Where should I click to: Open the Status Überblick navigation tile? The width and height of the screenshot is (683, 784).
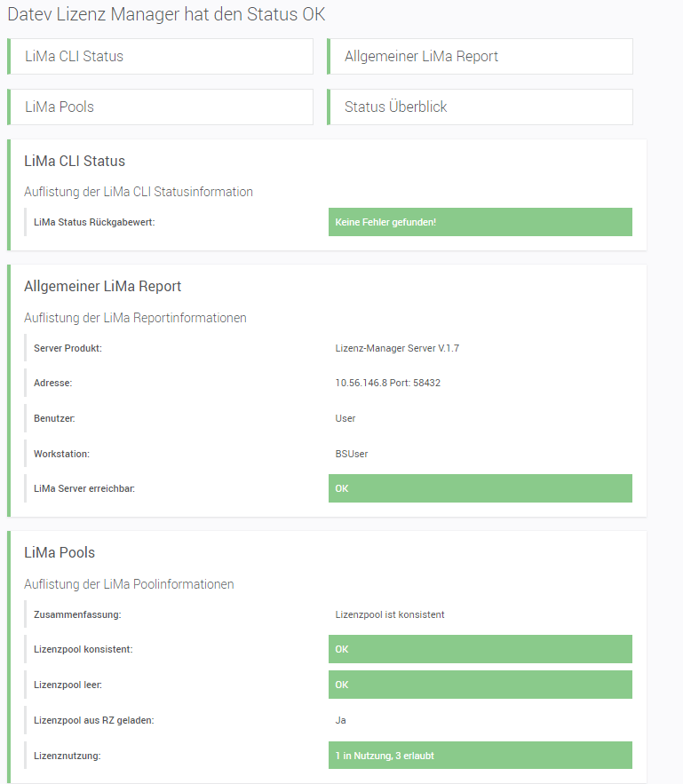(480, 107)
